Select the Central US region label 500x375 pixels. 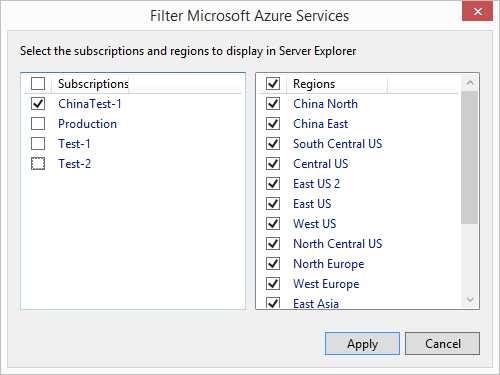[x=321, y=164]
